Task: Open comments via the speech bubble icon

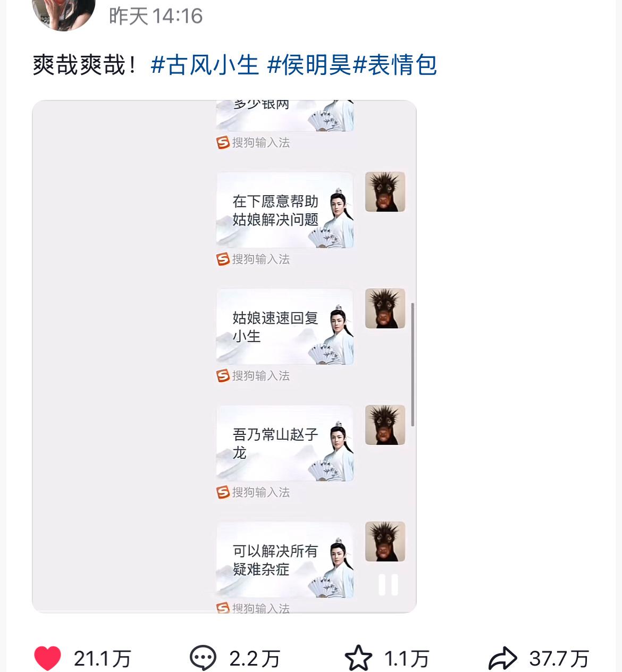Action: pos(203,658)
